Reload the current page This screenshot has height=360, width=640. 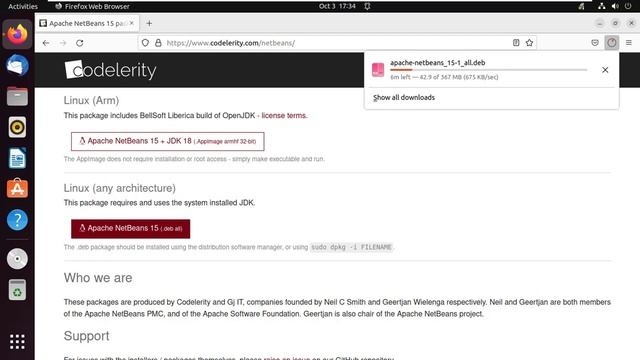(x=80, y=43)
